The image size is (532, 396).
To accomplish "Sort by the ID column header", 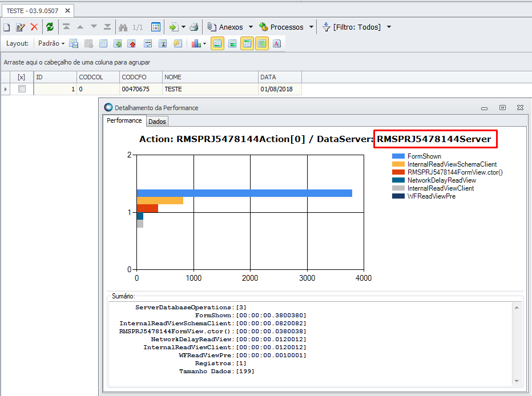I will pyautogui.click(x=55, y=77).
